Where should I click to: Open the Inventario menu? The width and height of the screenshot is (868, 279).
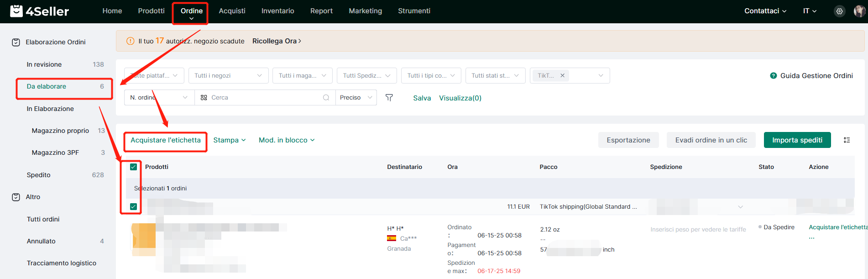pyautogui.click(x=277, y=11)
